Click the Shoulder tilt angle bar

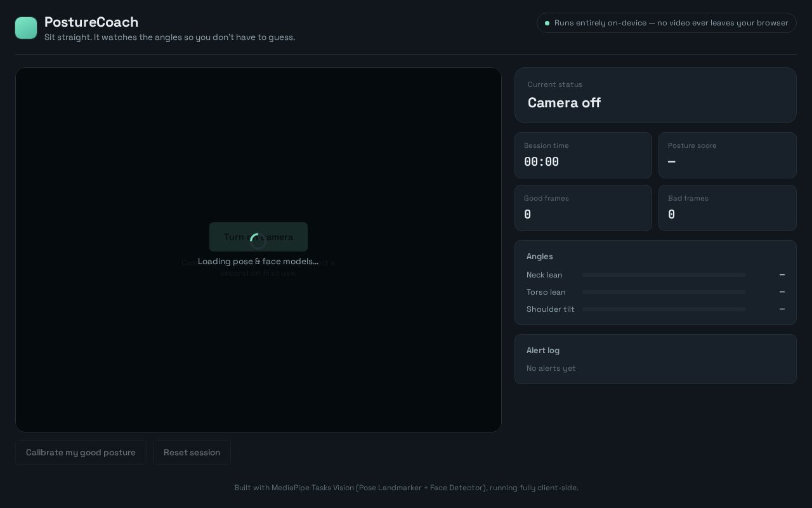(x=664, y=309)
